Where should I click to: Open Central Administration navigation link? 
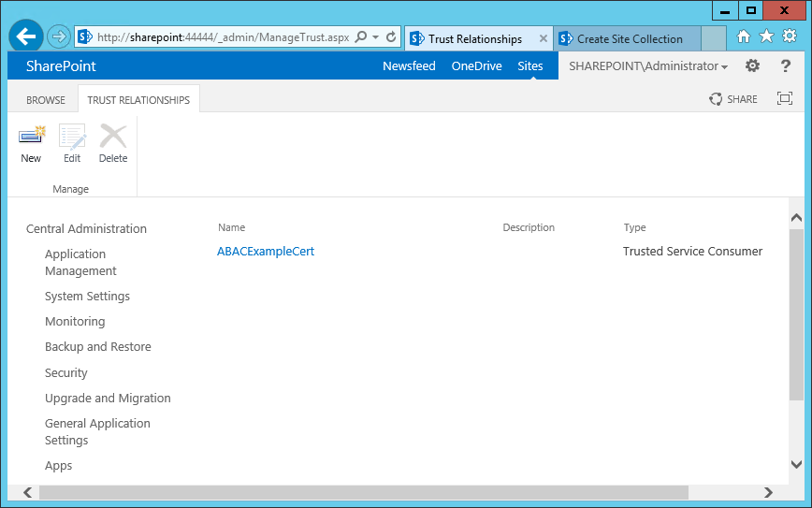click(86, 229)
